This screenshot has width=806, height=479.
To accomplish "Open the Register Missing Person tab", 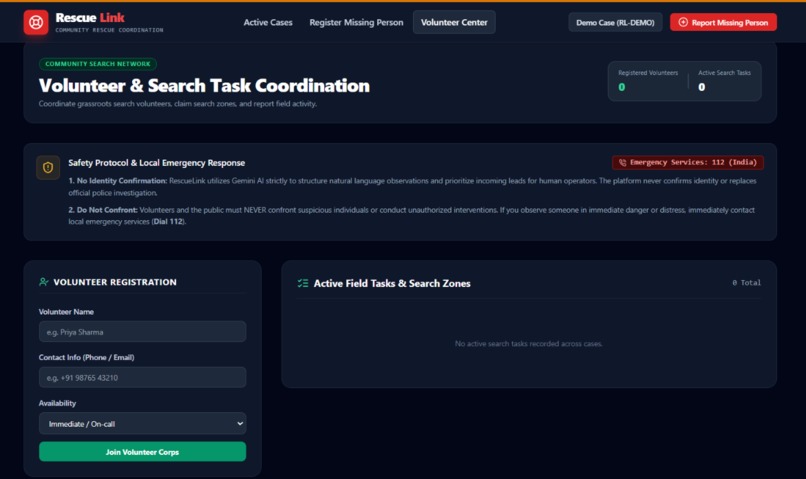I will [x=356, y=23].
